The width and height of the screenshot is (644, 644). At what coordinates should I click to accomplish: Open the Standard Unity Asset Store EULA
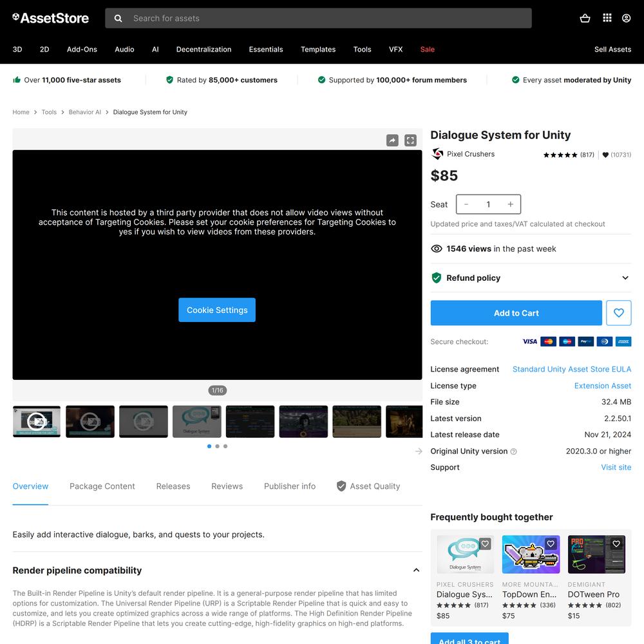pyautogui.click(x=572, y=369)
